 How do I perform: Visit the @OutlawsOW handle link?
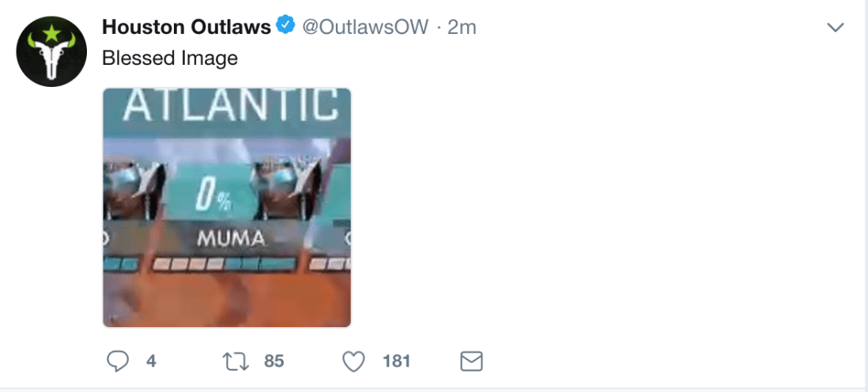(x=364, y=27)
